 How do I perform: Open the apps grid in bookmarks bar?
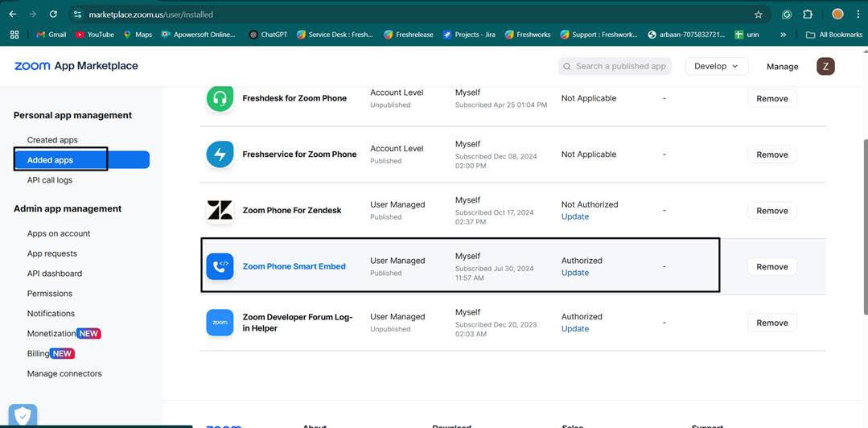point(14,35)
